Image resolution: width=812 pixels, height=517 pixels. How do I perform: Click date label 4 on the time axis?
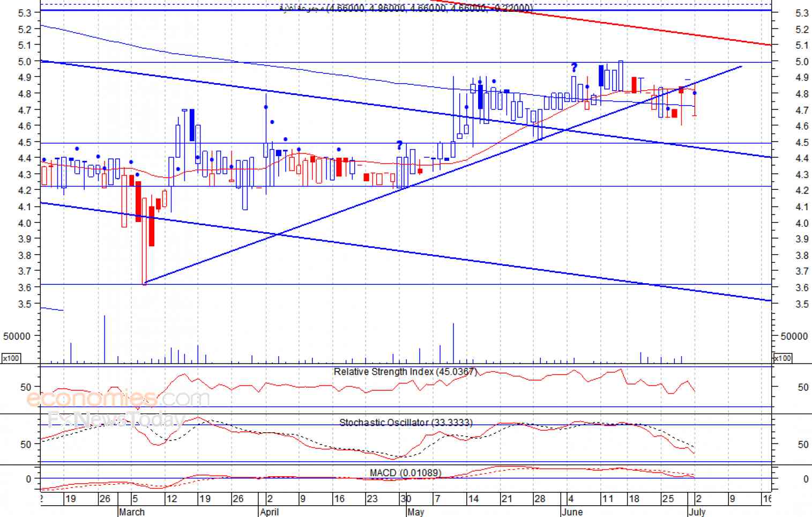571,499
